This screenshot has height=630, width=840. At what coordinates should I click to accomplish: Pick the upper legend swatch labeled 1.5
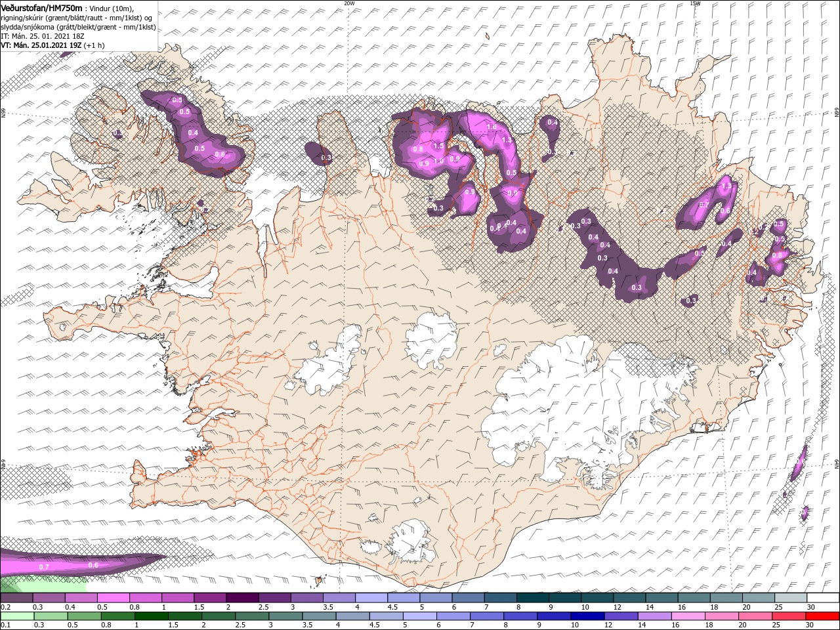point(211,598)
